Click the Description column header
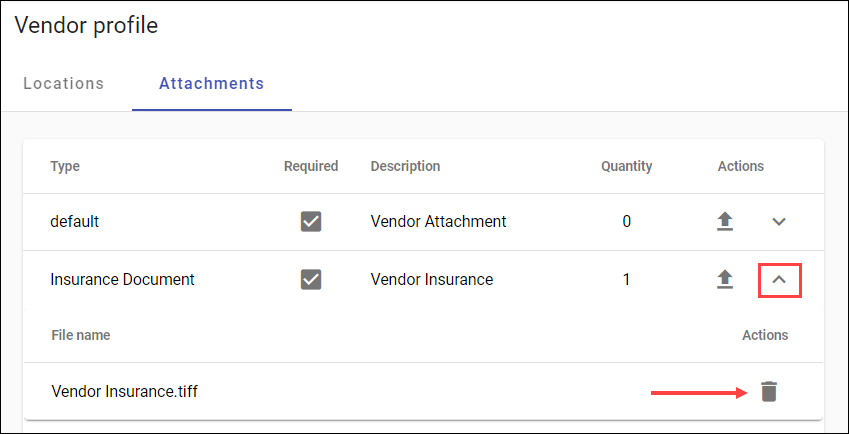Image resolution: width=849 pixels, height=434 pixels. (405, 166)
